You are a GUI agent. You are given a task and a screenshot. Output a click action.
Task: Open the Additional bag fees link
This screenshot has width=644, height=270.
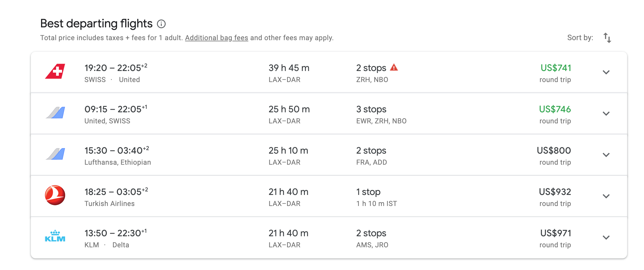(217, 38)
